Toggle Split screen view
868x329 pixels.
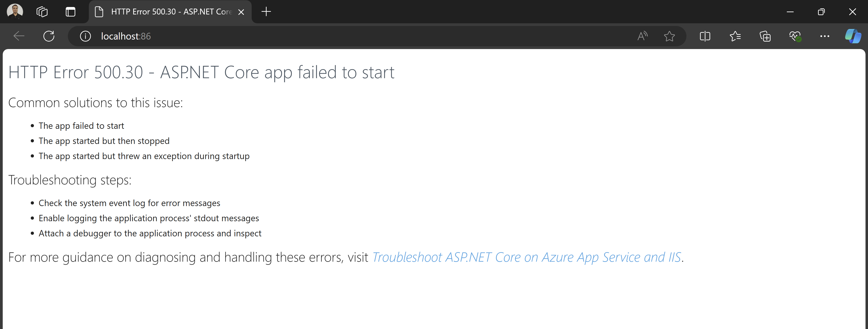[705, 36]
